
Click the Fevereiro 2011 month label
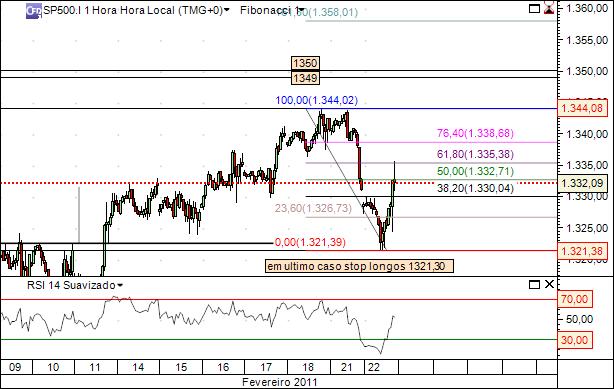click(280, 382)
